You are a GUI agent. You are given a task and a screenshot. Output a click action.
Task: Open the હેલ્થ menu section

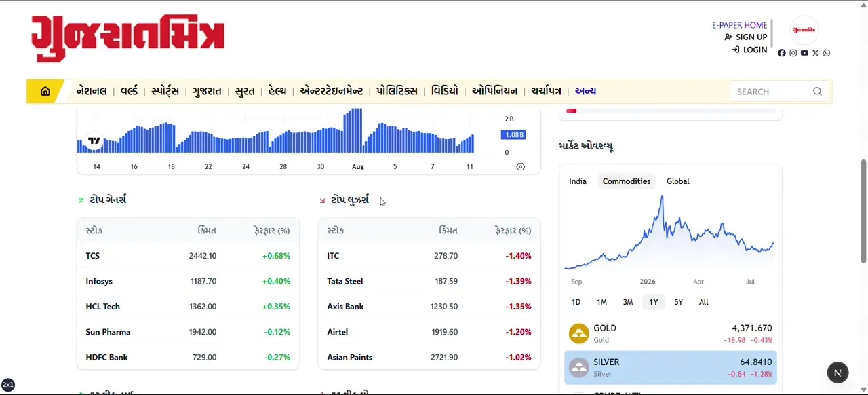click(x=277, y=91)
